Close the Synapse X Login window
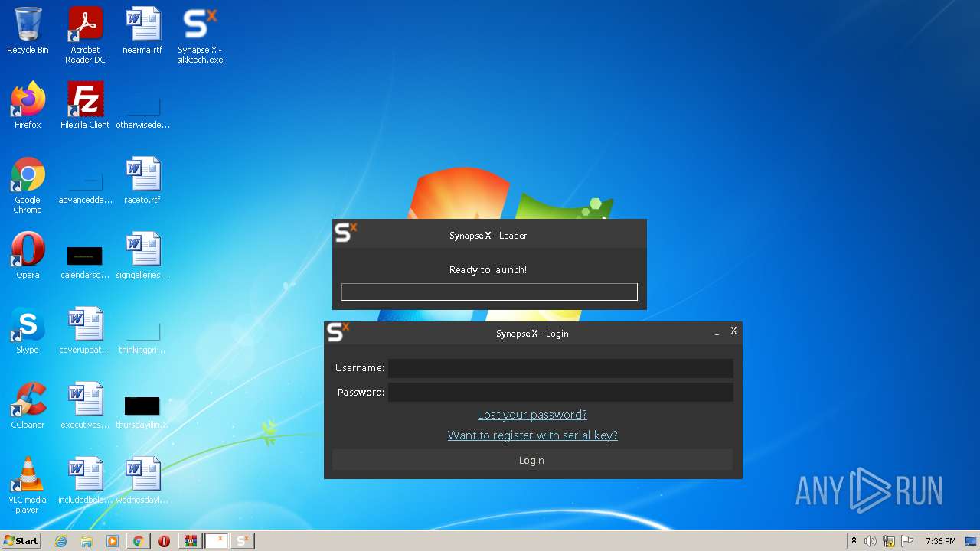Screen dimensions: 980x551 point(733,331)
